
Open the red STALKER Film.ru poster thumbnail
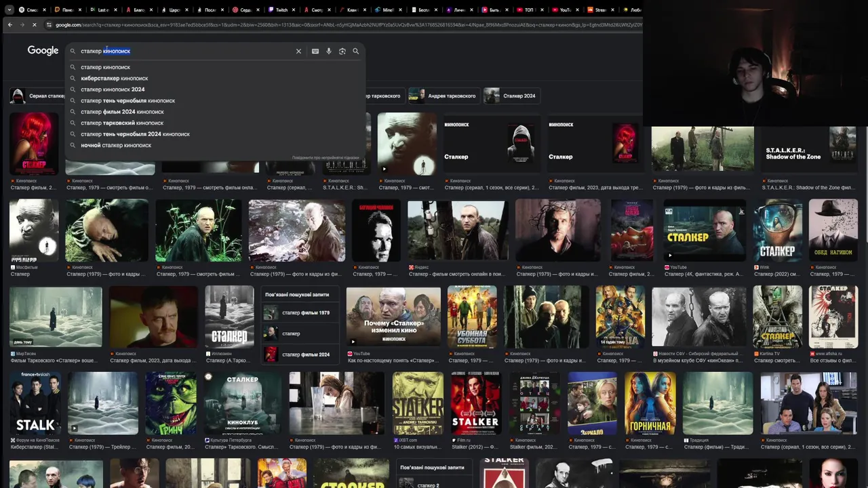pos(475,403)
